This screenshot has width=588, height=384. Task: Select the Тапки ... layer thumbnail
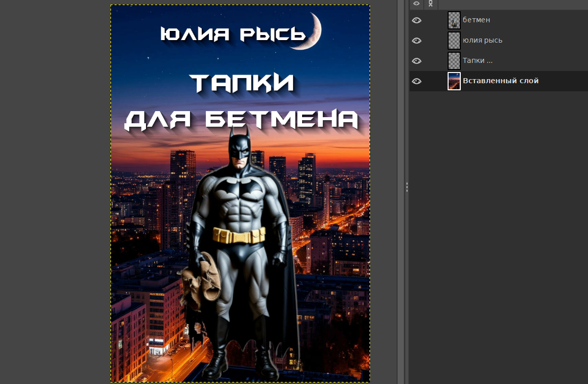pyautogui.click(x=454, y=61)
